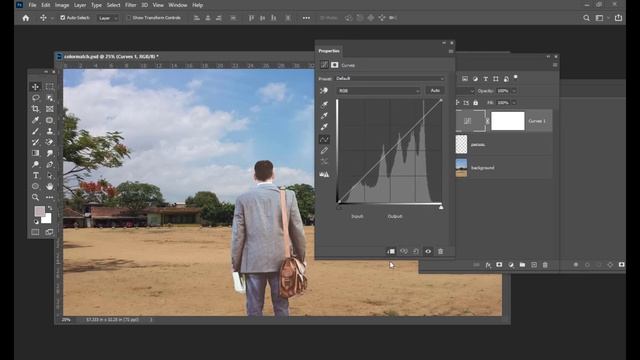Select the Dodge tool
Viewport: 640px width, 360px height.
coord(36,164)
